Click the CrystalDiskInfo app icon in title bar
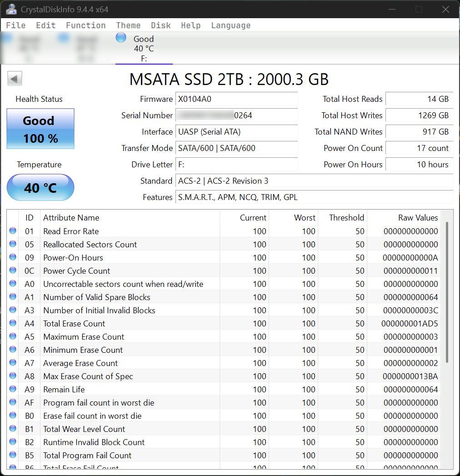 (11, 9)
